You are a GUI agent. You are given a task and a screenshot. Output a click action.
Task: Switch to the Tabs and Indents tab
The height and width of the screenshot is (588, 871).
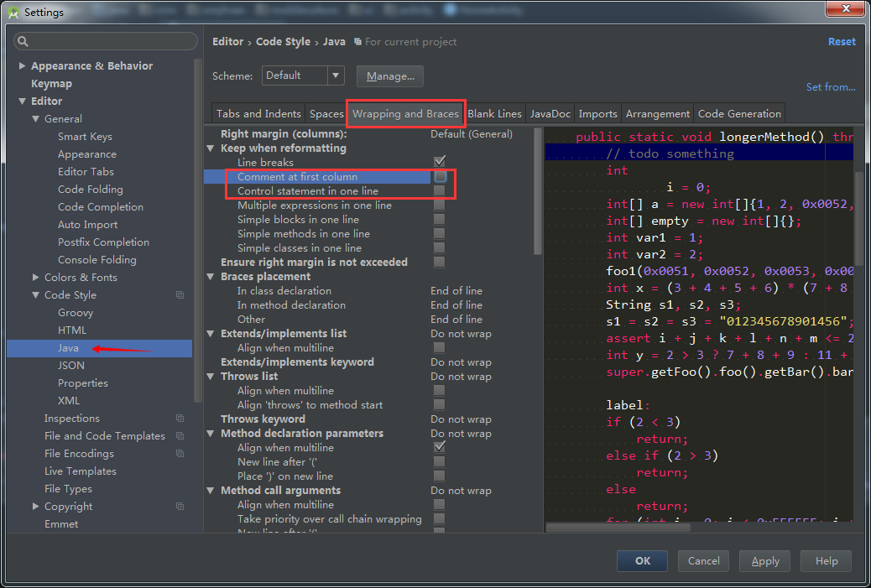tap(258, 114)
